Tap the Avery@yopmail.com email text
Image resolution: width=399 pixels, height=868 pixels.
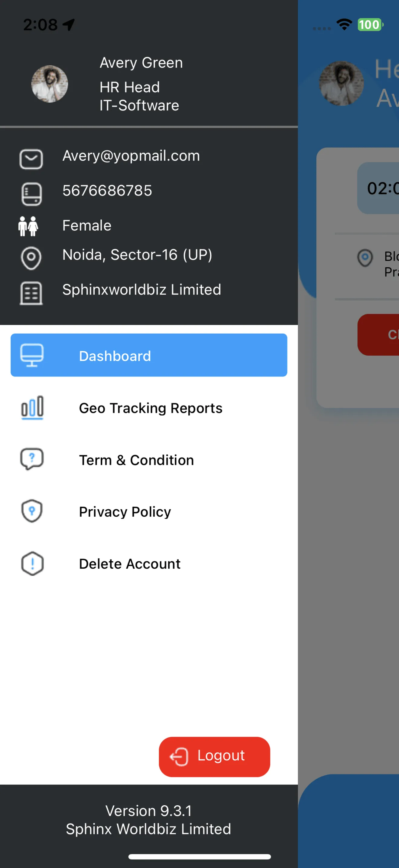(x=131, y=156)
